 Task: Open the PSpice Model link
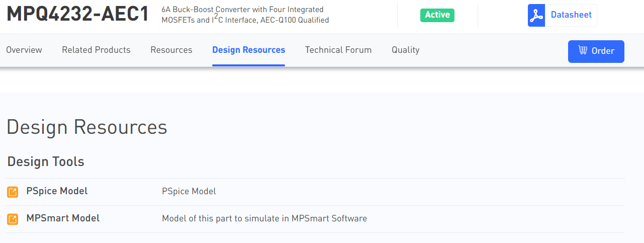pos(57,191)
